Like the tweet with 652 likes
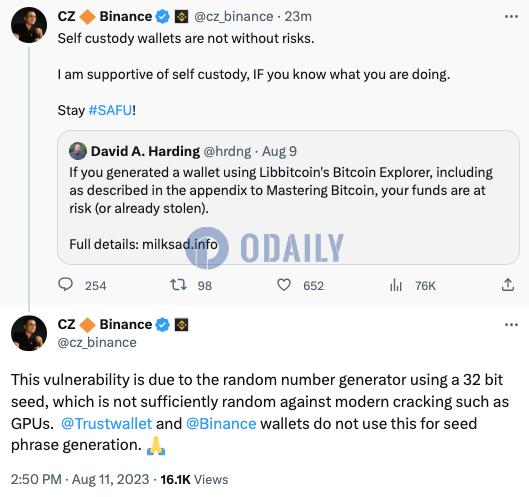Screen dimensions: 529x497 point(284,285)
